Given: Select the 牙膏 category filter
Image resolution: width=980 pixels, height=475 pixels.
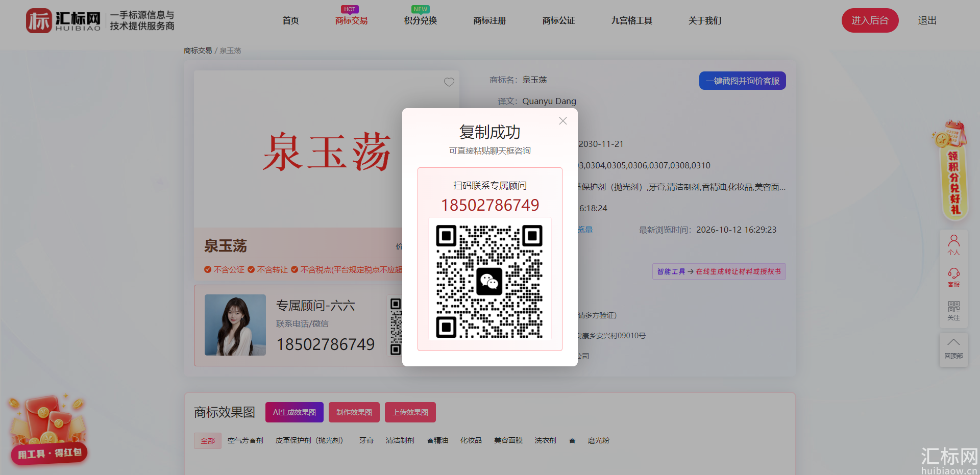Looking at the screenshot, I should click(366, 440).
